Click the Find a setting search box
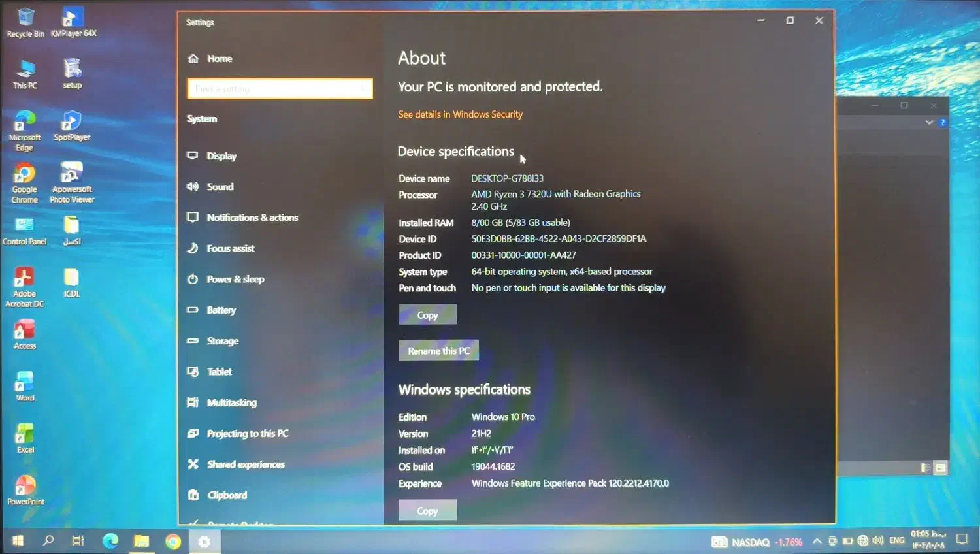This screenshot has width=980, height=554. [280, 89]
